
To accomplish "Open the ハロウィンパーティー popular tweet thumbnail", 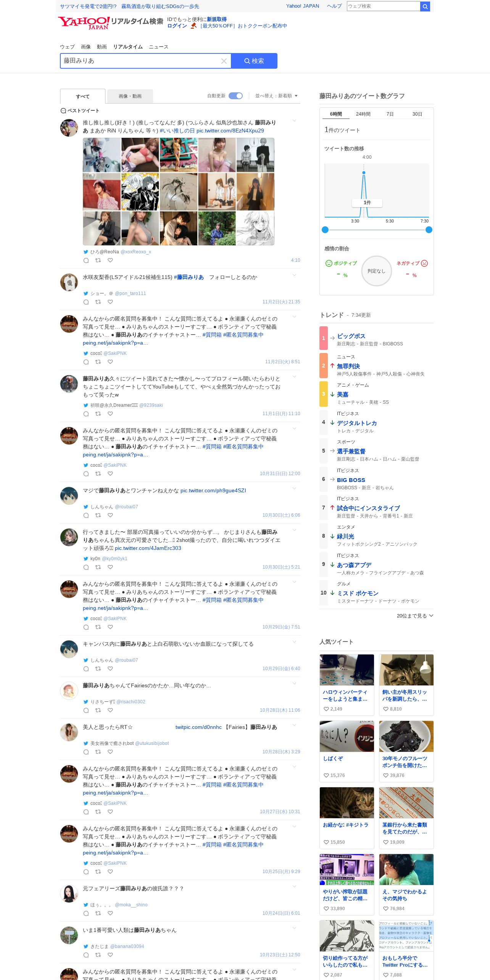I will point(347,670).
